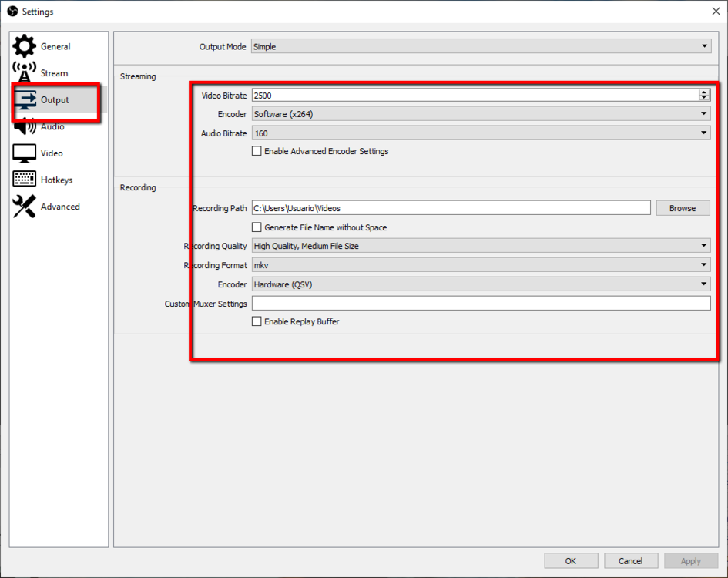Click the OBS logo in title bar

[x=12, y=12]
